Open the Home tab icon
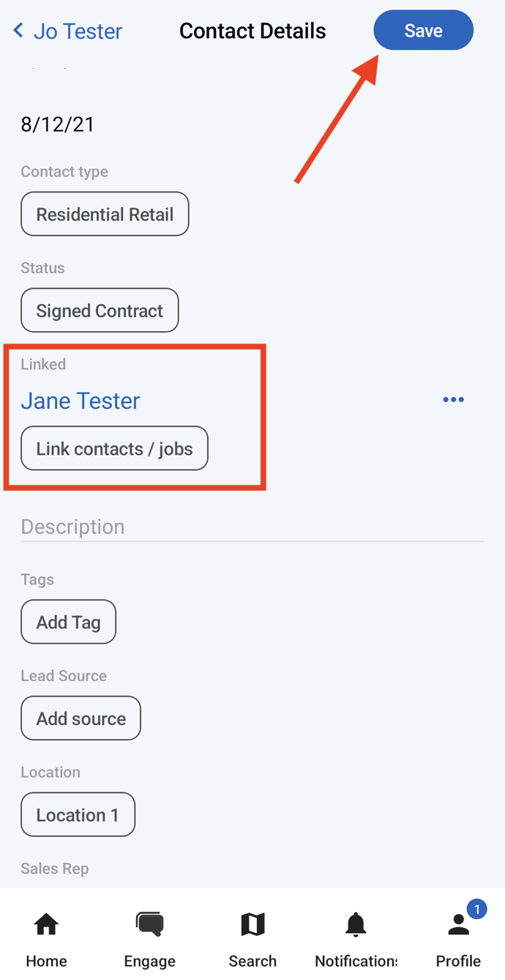This screenshot has width=505, height=980. click(x=46, y=924)
